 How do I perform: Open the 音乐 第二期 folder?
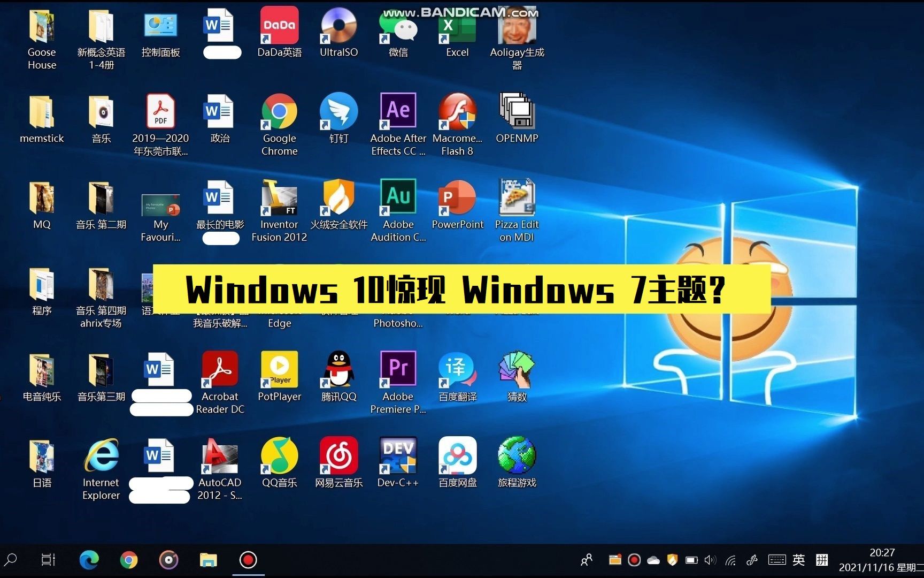click(101, 206)
